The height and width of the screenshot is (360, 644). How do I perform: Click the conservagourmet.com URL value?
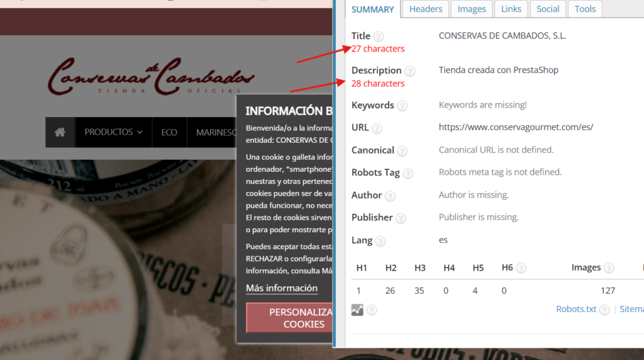point(516,127)
